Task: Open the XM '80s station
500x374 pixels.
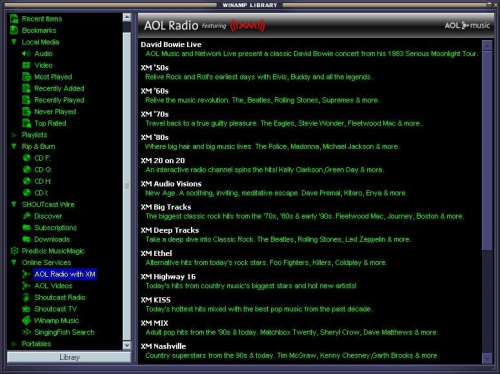Action: (x=155, y=137)
